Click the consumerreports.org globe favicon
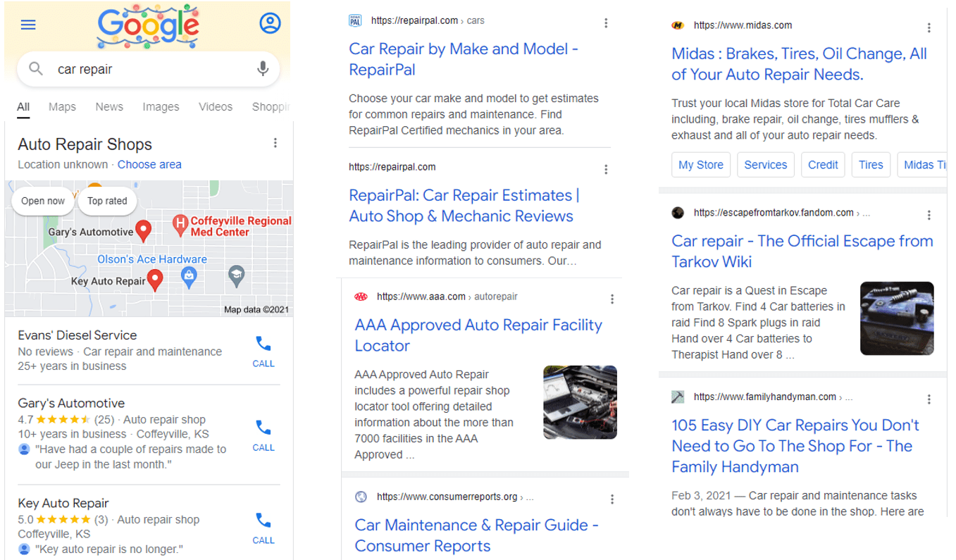This screenshot has width=956, height=560. tap(361, 497)
